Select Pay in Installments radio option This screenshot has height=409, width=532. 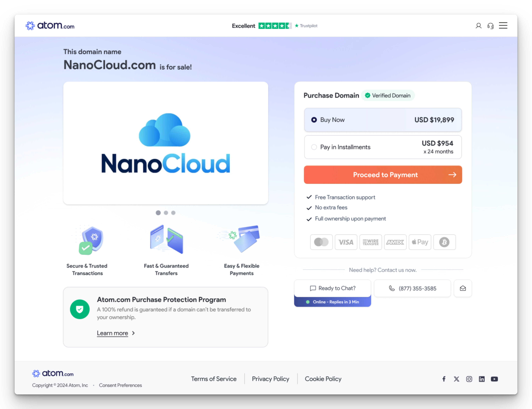pyautogui.click(x=314, y=147)
